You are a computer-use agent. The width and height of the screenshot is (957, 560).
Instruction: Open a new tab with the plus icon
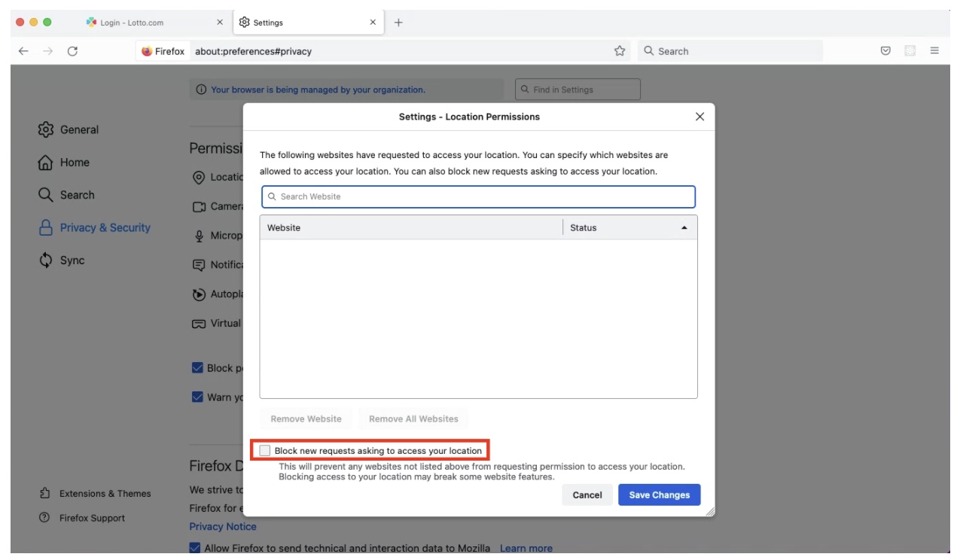coord(398,22)
